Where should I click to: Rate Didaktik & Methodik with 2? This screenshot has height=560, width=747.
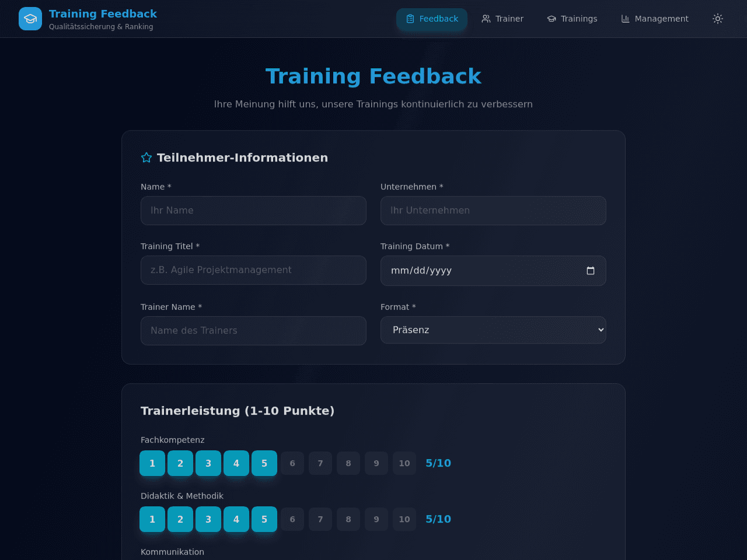180,519
